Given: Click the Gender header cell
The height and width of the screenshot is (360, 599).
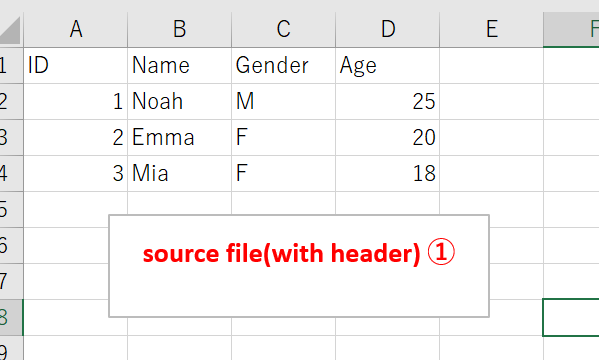Looking at the screenshot, I should [x=283, y=65].
